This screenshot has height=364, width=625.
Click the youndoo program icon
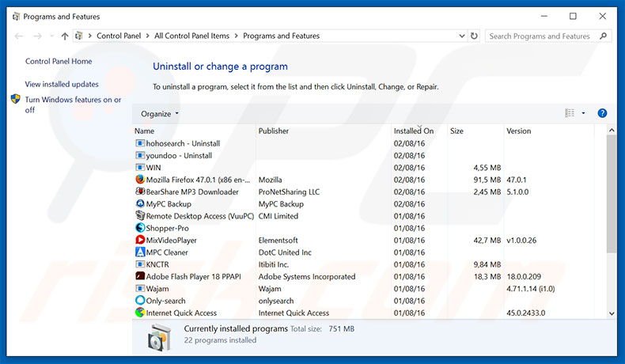pyautogui.click(x=140, y=155)
